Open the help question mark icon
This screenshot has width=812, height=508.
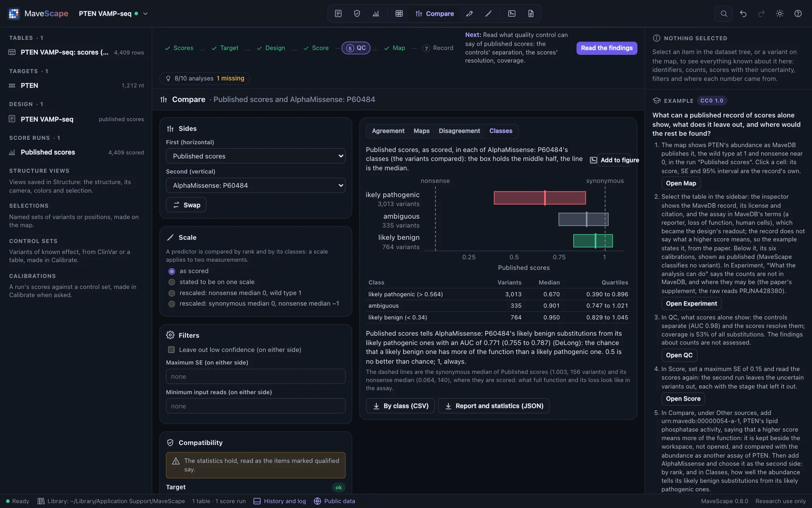798,13
